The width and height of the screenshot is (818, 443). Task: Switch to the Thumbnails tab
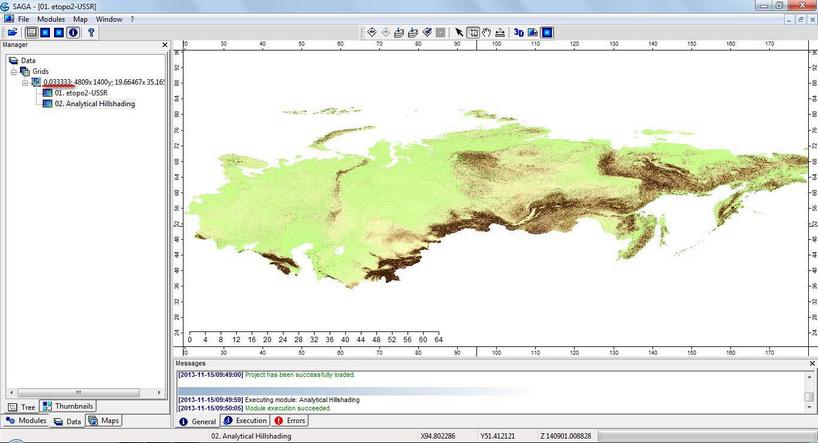(70, 406)
